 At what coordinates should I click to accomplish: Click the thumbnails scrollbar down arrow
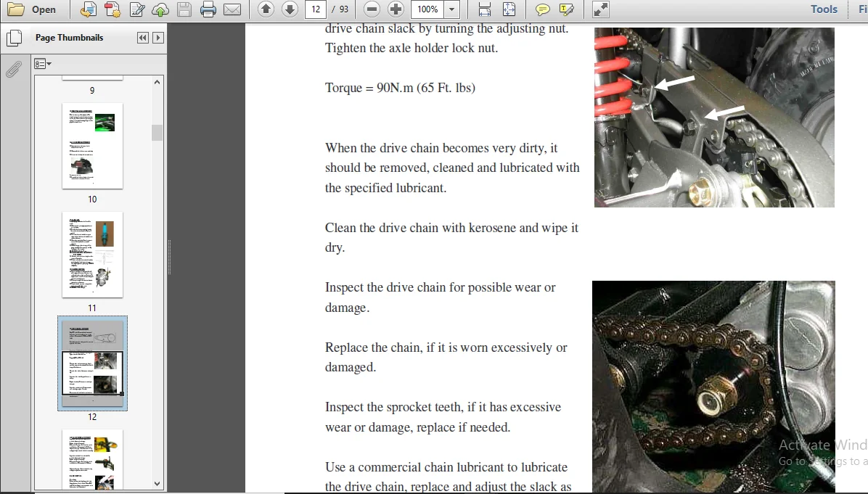157,484
